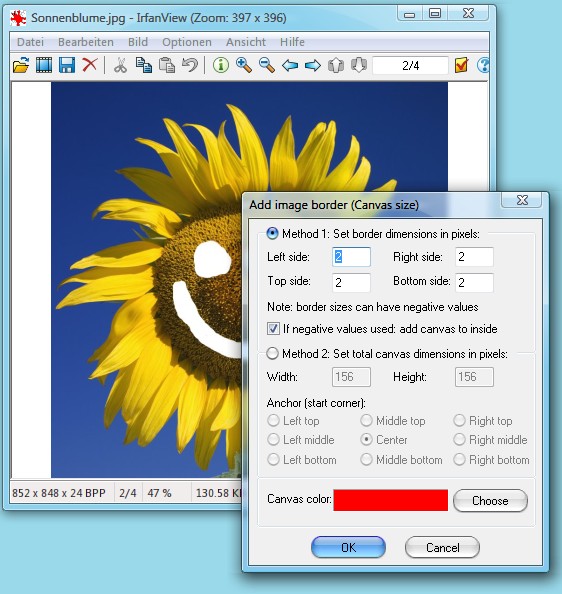
Task: Open image Information green icon
Action: 221,65
